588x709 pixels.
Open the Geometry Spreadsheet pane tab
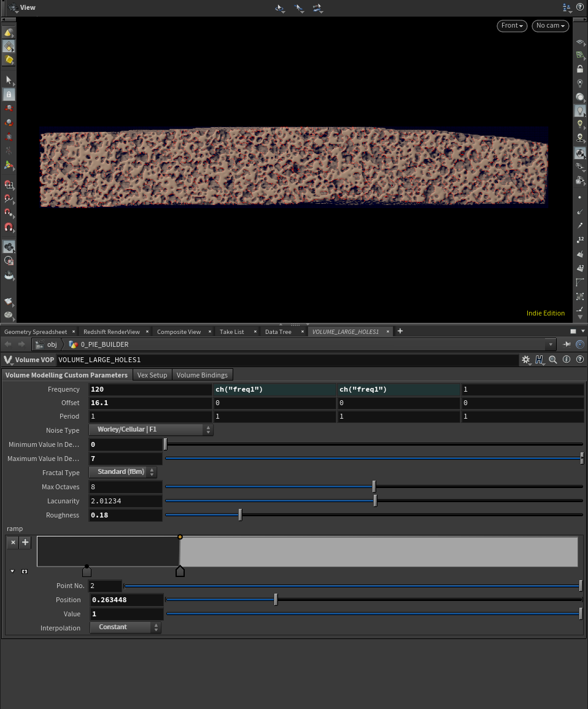coord(36,331)
